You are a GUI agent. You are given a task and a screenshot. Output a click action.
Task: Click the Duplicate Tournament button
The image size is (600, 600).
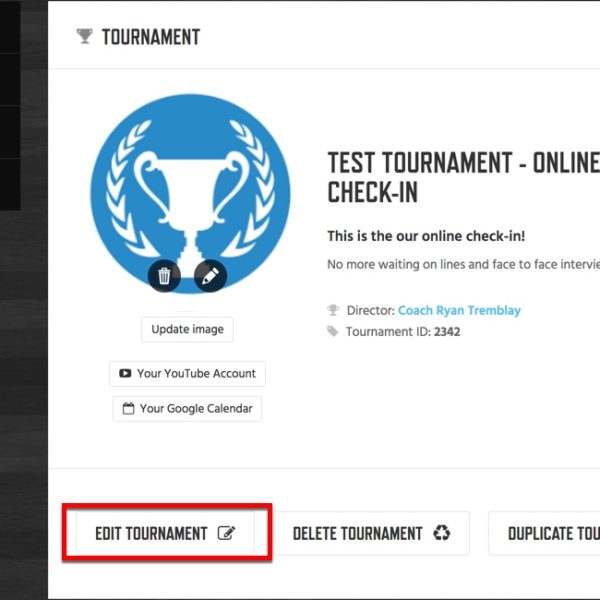(x=545, y=533)
